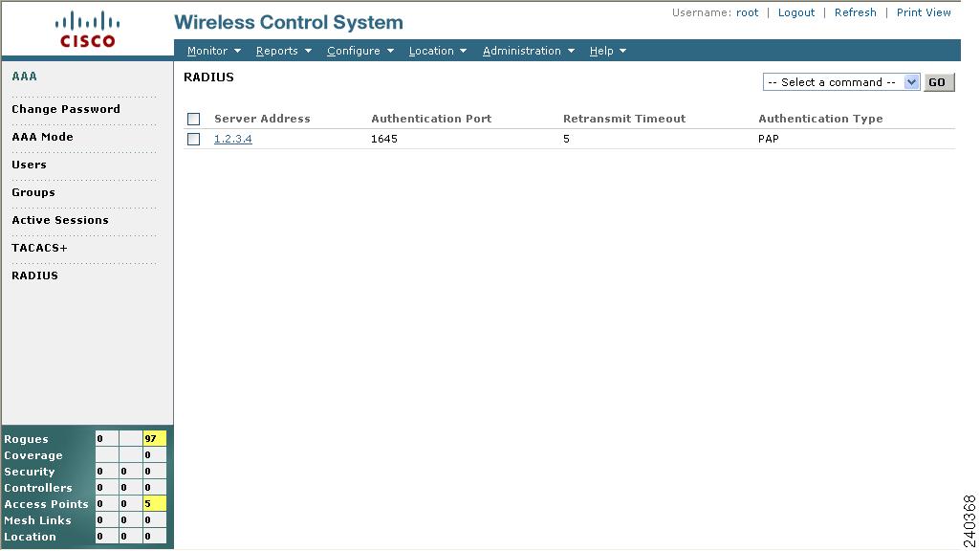Click the Controllers alarm summary label
Screen dimensions: 980x551
(x=38, y=488)
